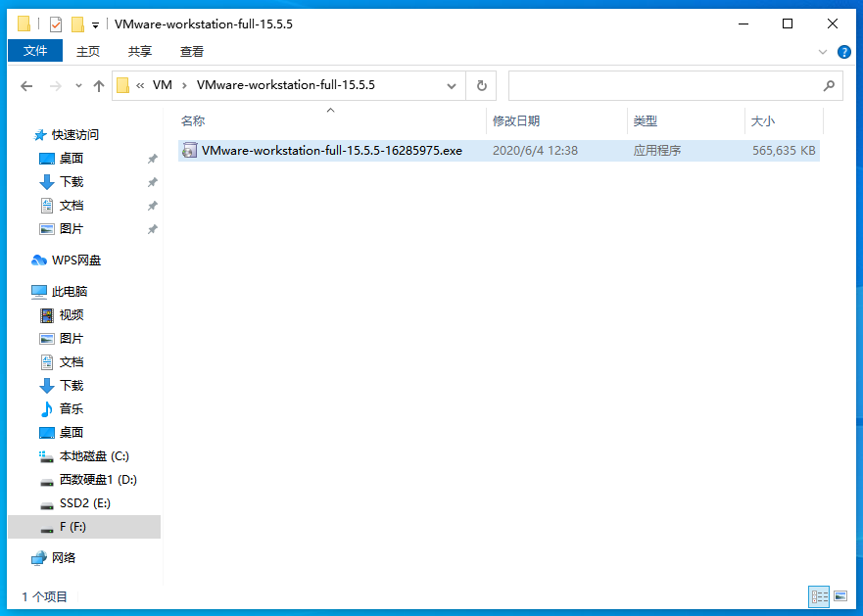
Task: Open SSD2 (E:) drive
Action: click(x=85, y=503)
